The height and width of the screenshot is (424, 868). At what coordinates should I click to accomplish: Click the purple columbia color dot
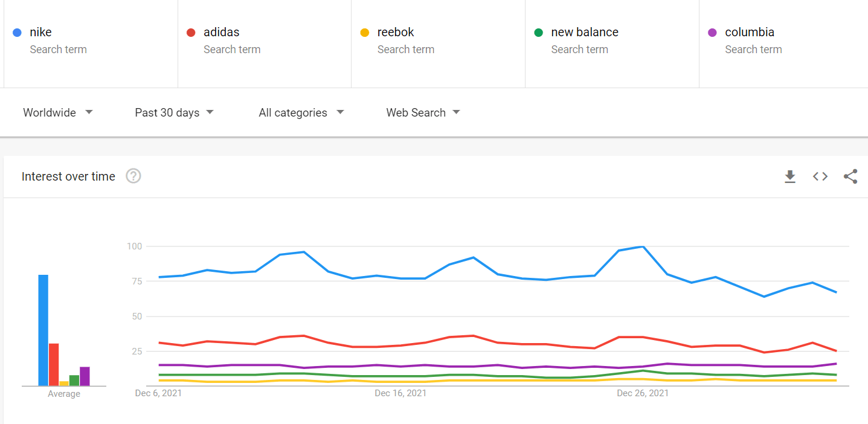pos(713,33)
